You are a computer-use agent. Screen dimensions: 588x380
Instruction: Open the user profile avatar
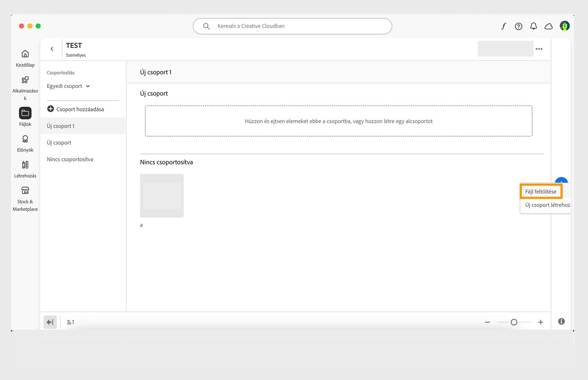(x=564, y=26)
